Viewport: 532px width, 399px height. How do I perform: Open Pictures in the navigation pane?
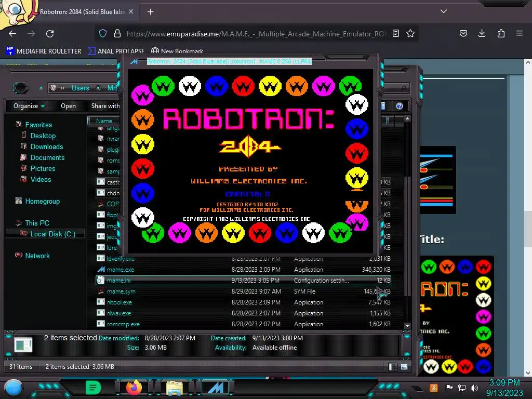pos(43,168)
